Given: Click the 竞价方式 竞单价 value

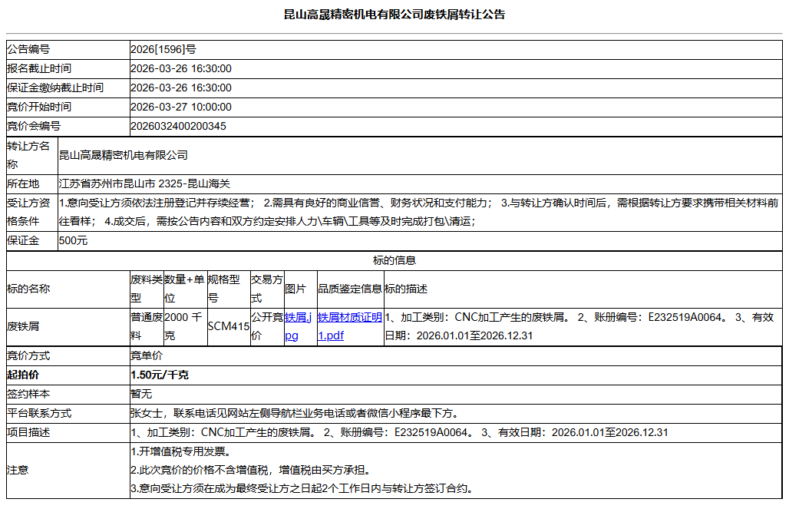Looking at the screenshot, I should [x=146, y=355].
